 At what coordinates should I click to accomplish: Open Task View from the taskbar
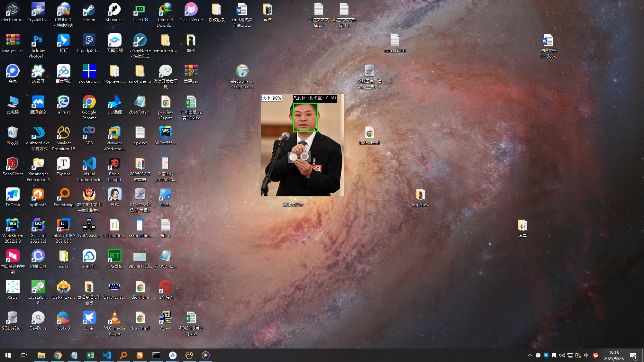(x=24, y=355)
